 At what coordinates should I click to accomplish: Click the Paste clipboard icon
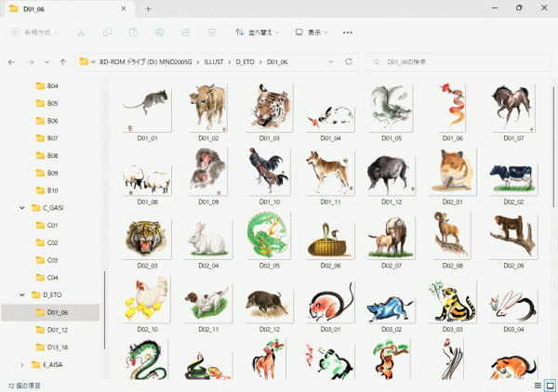click(x=133, y=33)
